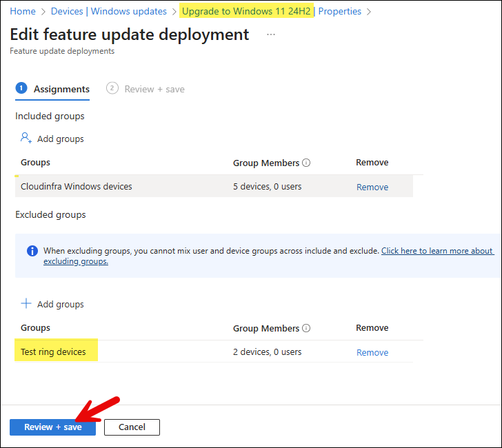Remove Cloudinfra Windows devices group
The image size is (502, 448).
[x=372, y=187]
